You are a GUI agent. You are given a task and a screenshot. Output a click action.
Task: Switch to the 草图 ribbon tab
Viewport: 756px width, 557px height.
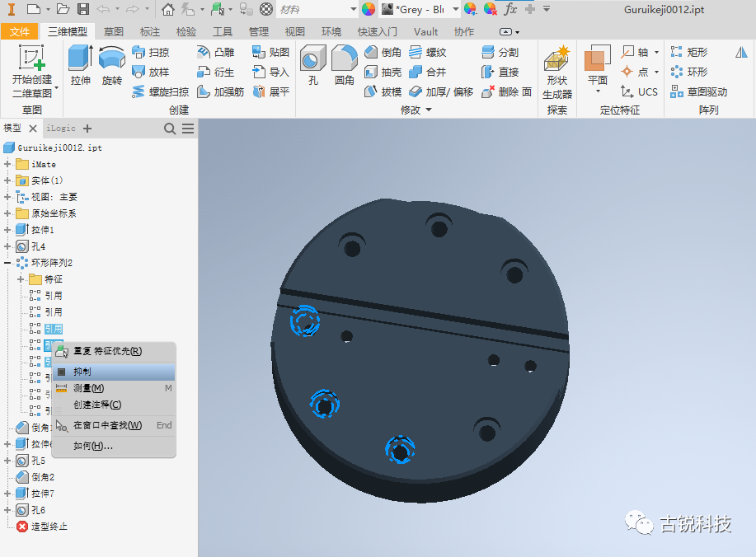tap(114, 32)
